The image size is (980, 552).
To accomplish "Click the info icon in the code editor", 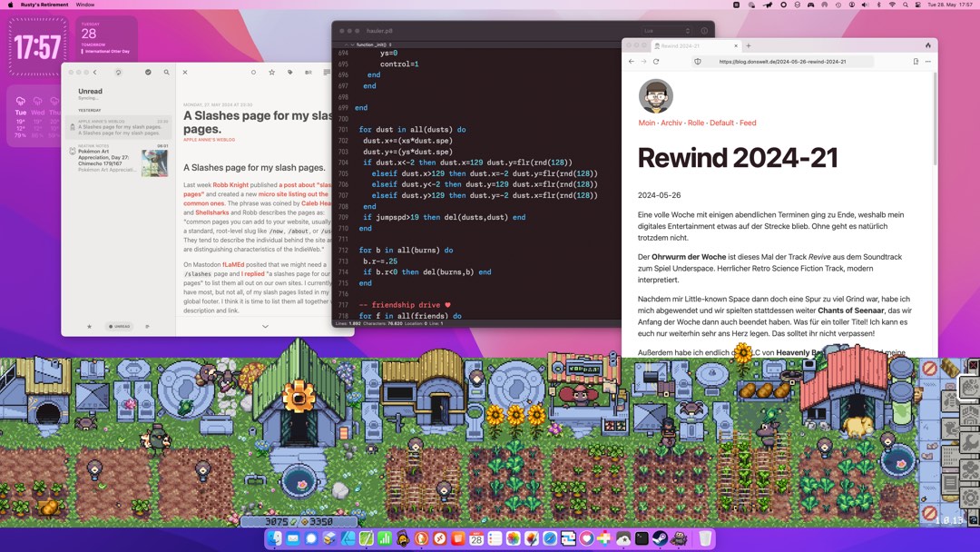I will [704, 31].
